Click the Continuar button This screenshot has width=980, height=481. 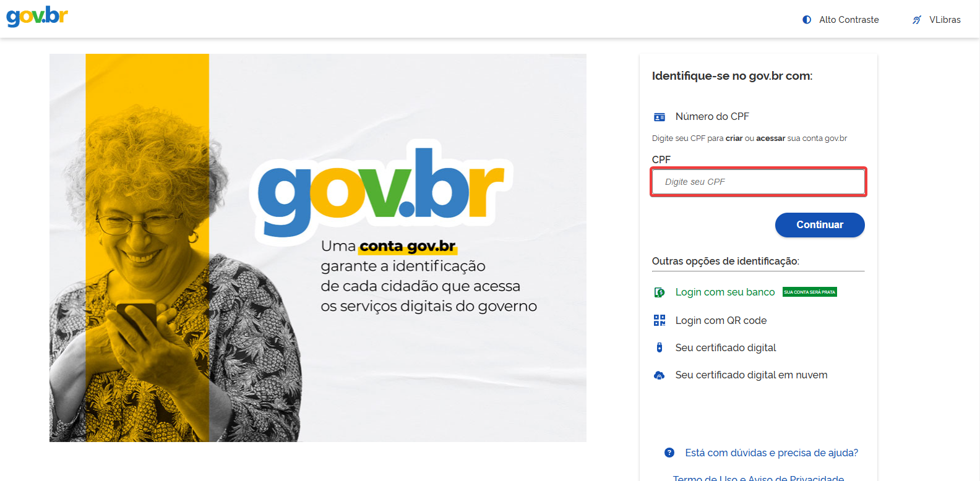[820, 225]
